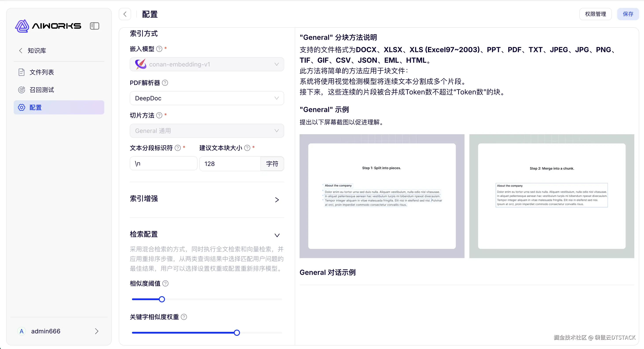644x349 pixels.
Task: Expand the 索引增强 section
Action: tap(277, 200)
